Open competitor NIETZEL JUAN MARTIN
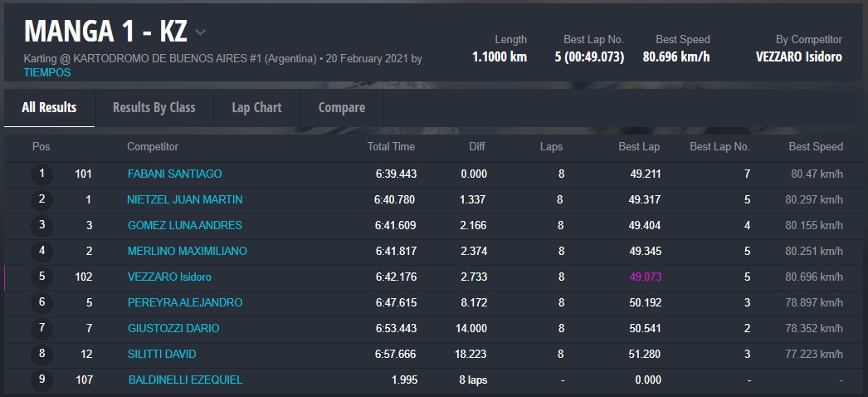This screenshot has width=868, height=397. pyautogui.click(x=184, y=200)
